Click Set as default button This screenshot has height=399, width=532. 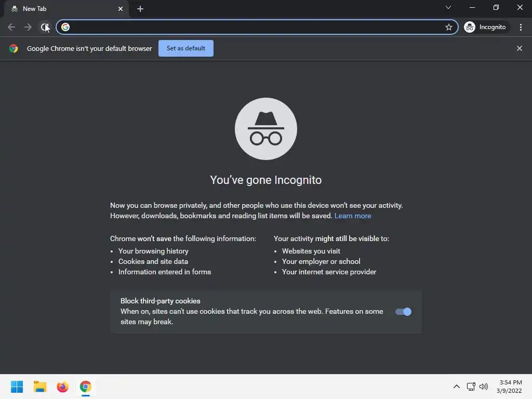coord(186,48)
